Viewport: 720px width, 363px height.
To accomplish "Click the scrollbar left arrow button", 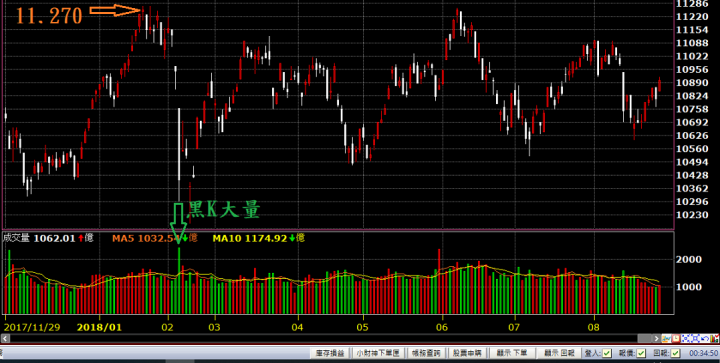I will click(5, 339).
